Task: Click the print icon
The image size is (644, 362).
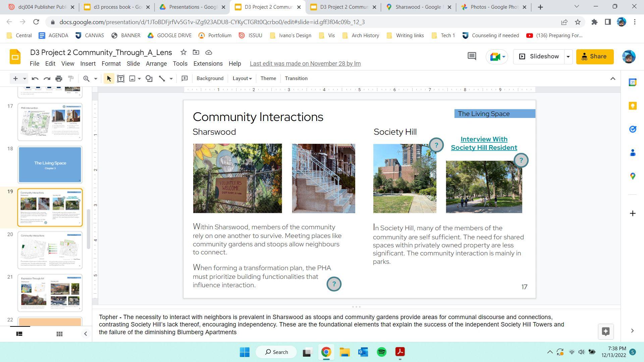Action: pos(59,78)
